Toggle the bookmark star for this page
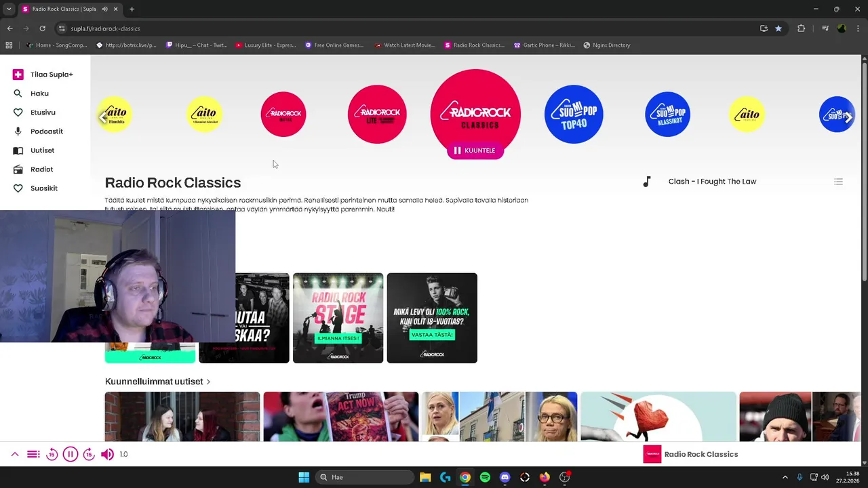This screenshot has width=868, height=488. [x=778, y=28]
